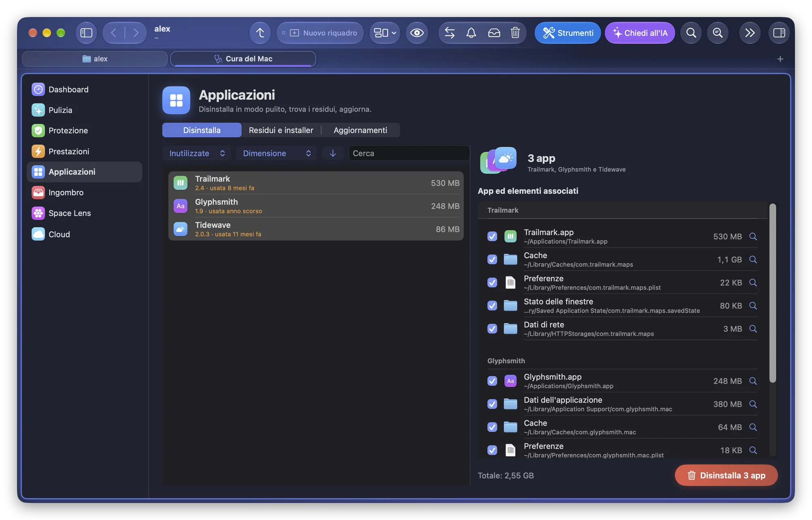The width and height of the screenshot is (812, 520).
Task: Click the zoom-out magnifier toolbar icon
Action: (718, 33)
